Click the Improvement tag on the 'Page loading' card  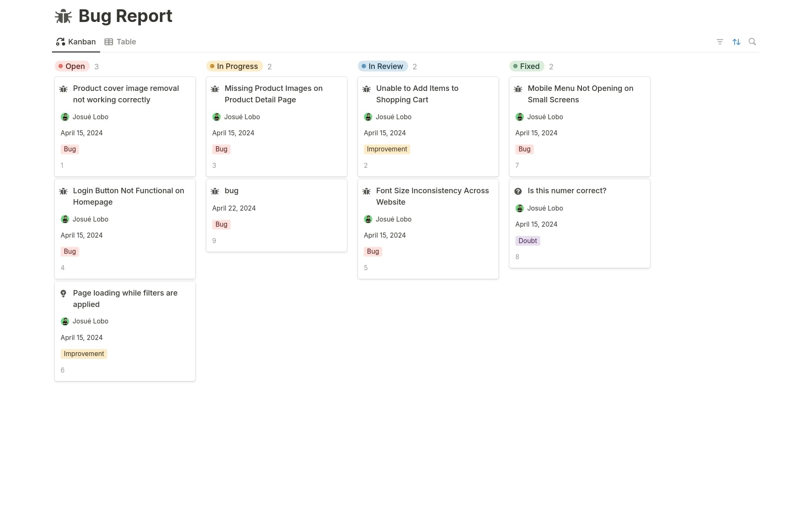[84, 354]
